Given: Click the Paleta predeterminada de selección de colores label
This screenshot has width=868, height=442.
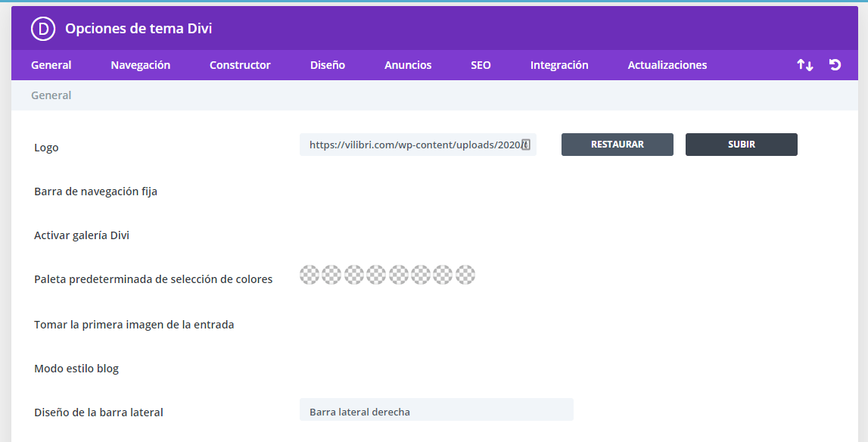Looking at the screenshot, I should point(154,279).
